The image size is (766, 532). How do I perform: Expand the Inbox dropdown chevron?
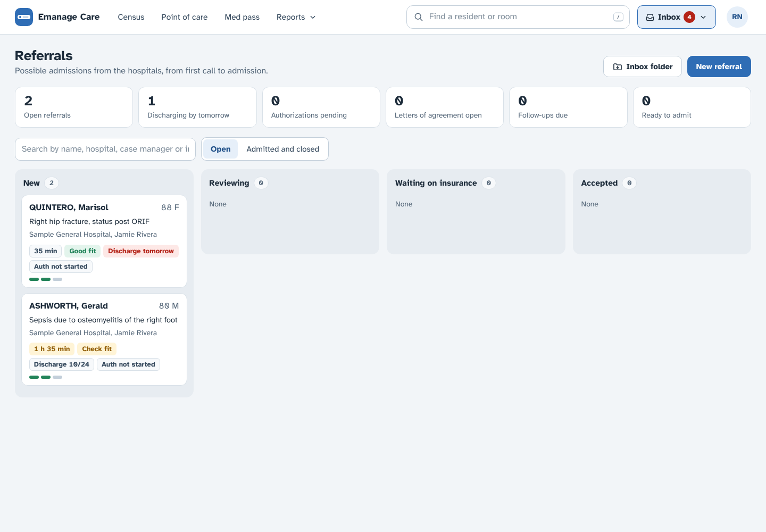click(703, 17)
